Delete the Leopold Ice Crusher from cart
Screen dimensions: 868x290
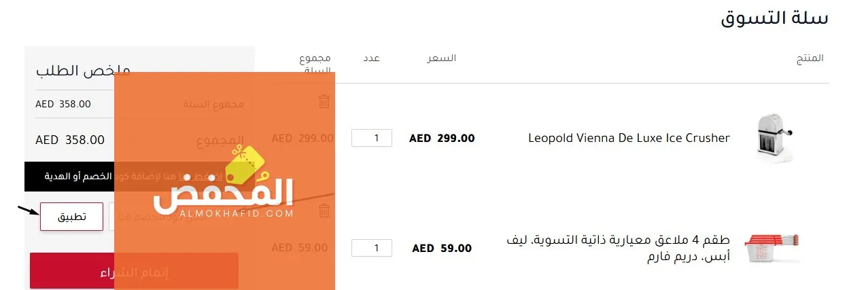324,102
